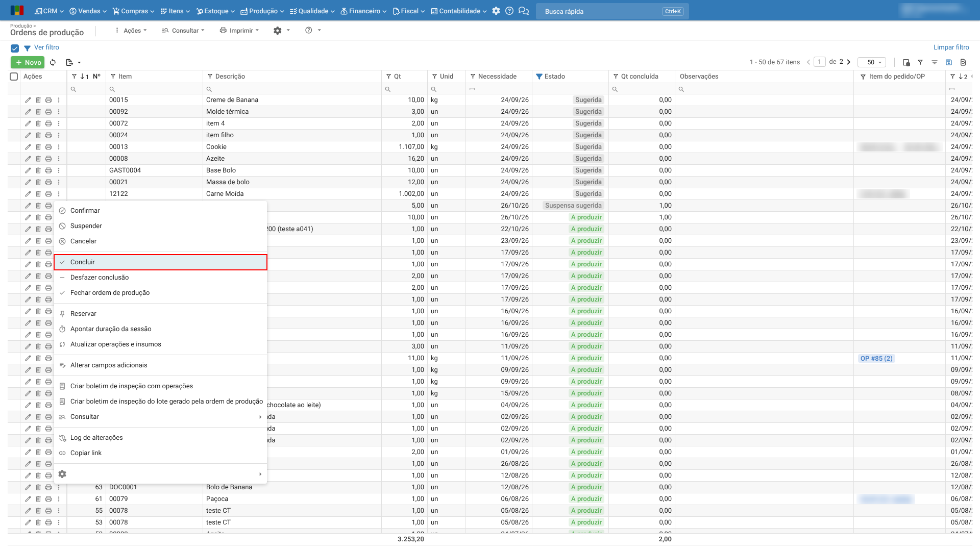Viewport: 980px width, 551px height.
Task: Click the settings gear in top navigation bar
Action: click(x=496, y=11)
